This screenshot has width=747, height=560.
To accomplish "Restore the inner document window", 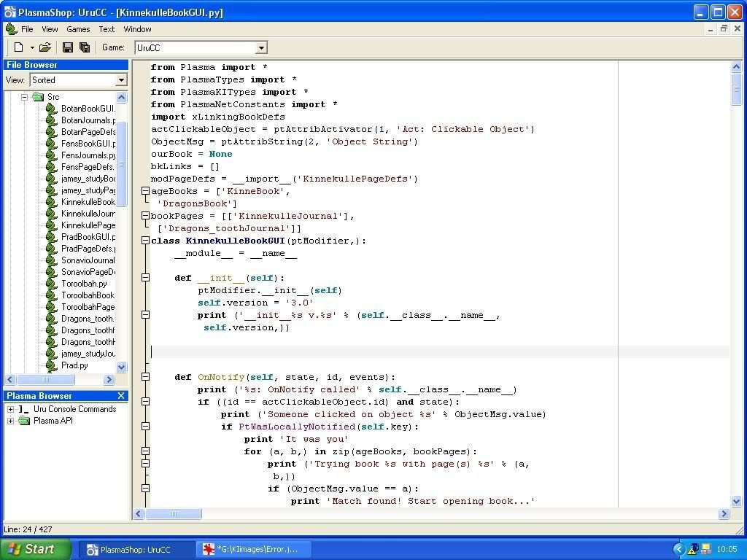I will (x=724, y=28).
